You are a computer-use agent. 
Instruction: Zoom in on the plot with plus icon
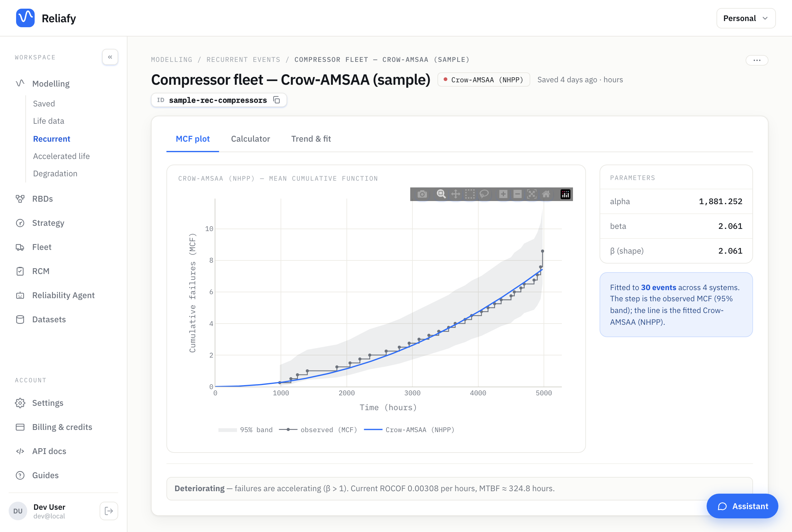click(x=503, y=194)
